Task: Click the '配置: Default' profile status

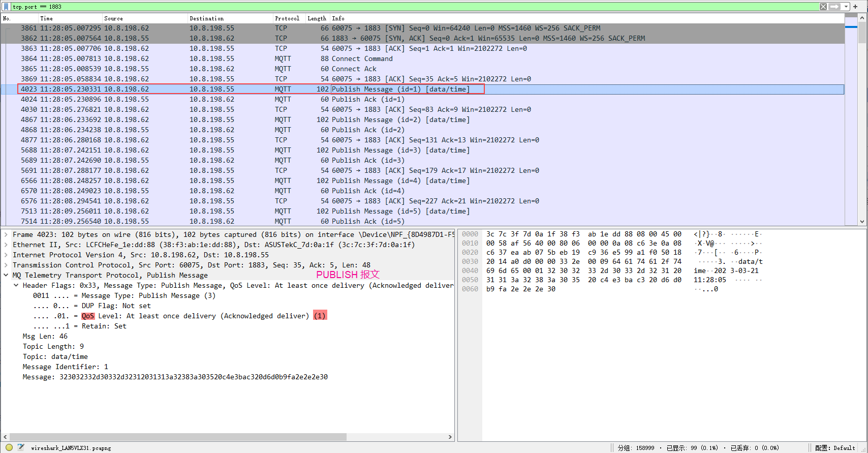Action: tap(835, 448)
